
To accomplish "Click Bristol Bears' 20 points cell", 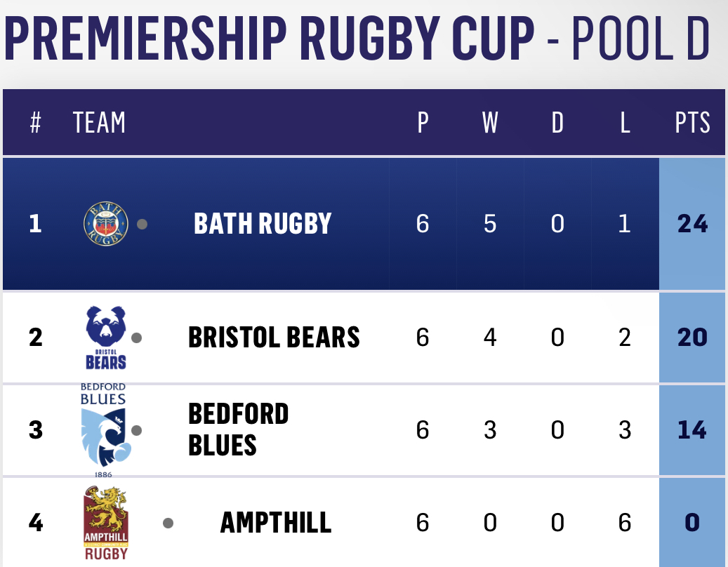I will (692, 338).
